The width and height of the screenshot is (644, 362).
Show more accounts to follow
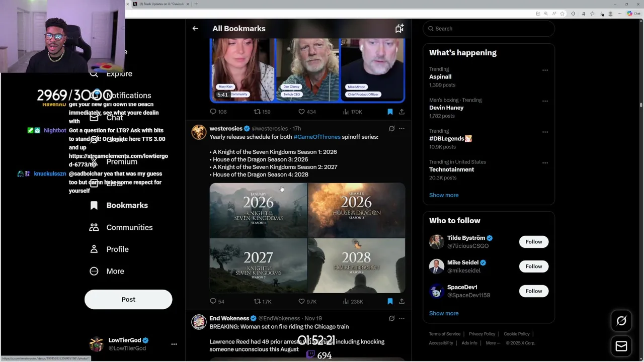pyautogui.click(x=444, y=313)
